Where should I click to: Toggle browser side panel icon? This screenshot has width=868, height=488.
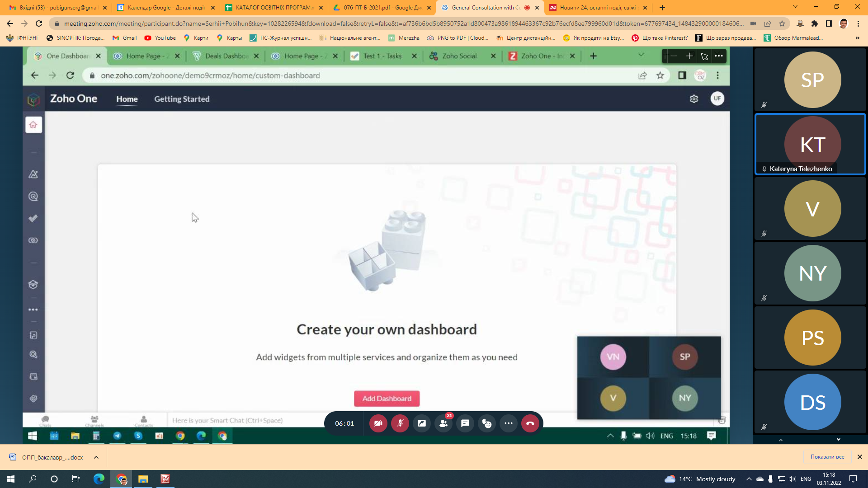[x=829, y=23]
